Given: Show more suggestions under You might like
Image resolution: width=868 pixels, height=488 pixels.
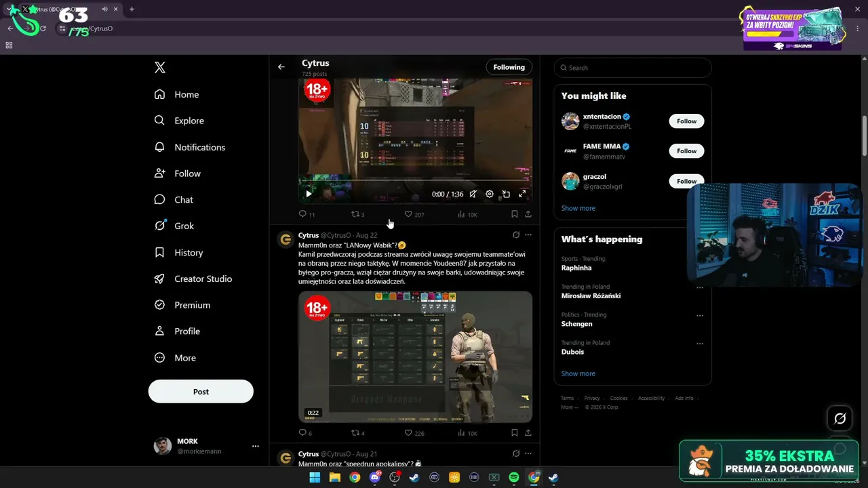Looking at the screenshot, I should coord(578,208).
